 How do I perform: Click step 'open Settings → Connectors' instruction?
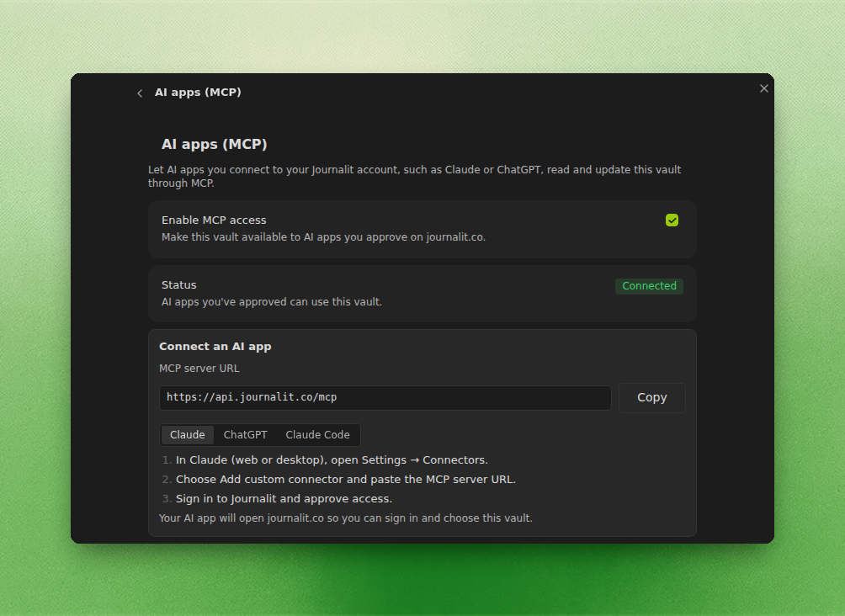[332, 460]
